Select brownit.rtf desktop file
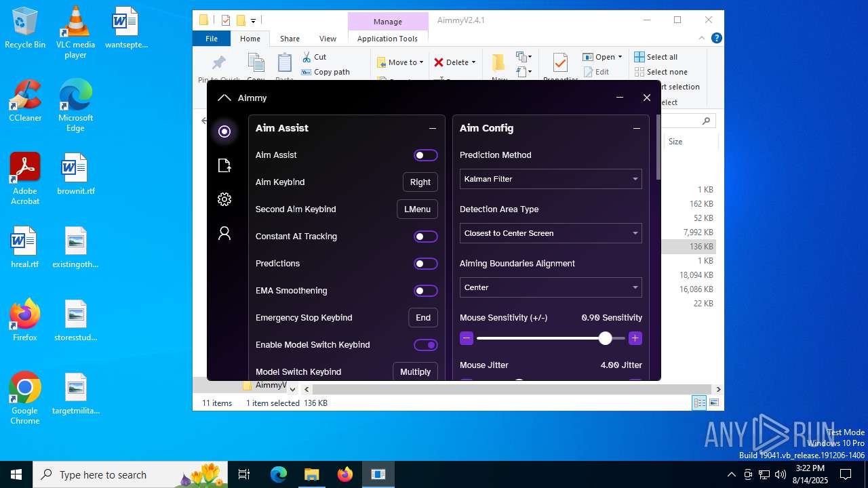The width and height of the screenshot is (868, 488). 75,174
